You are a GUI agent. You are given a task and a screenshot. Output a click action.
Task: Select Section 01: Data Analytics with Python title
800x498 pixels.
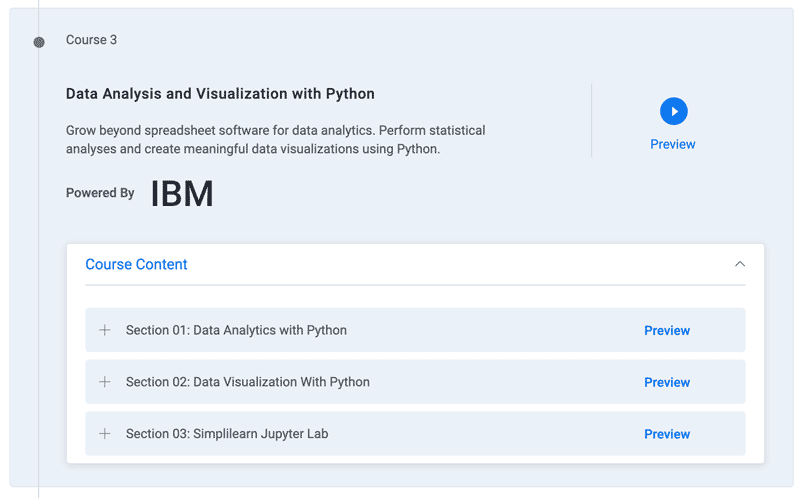tap(236, 330)
